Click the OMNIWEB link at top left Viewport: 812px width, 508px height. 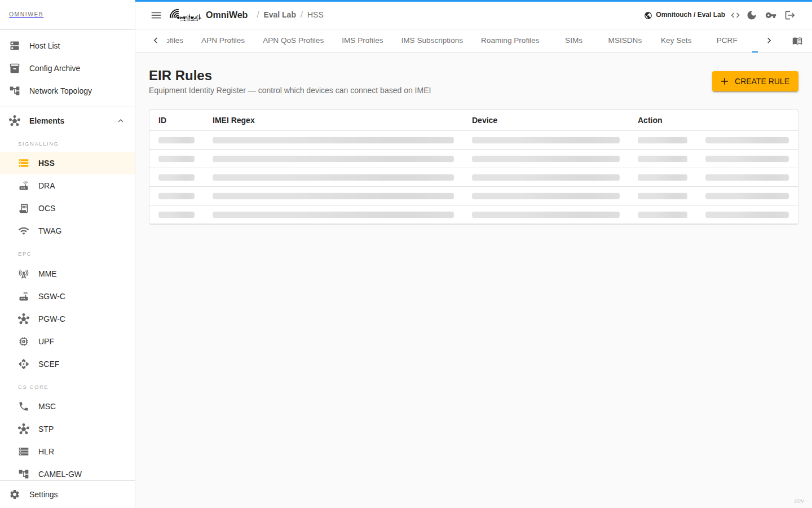(x=26, y=14)
